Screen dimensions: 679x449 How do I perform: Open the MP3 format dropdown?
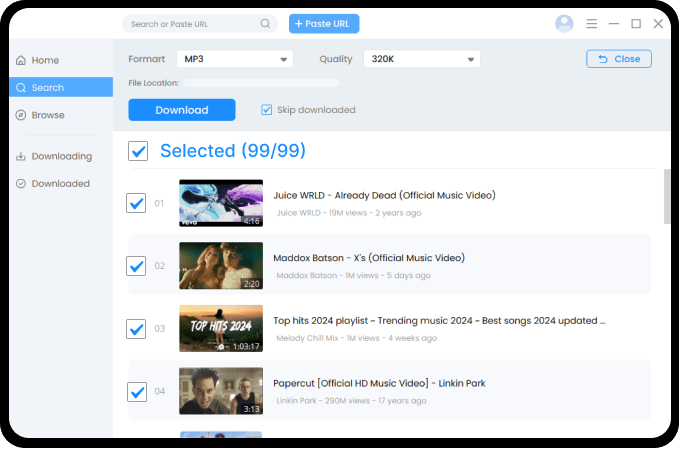[235, 60]
